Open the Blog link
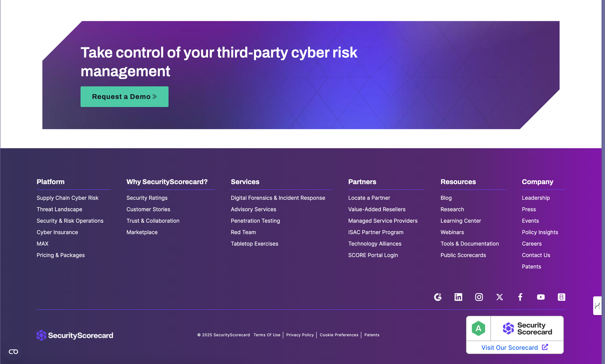This screenshot has width=605, height=364. pos(446,198)
